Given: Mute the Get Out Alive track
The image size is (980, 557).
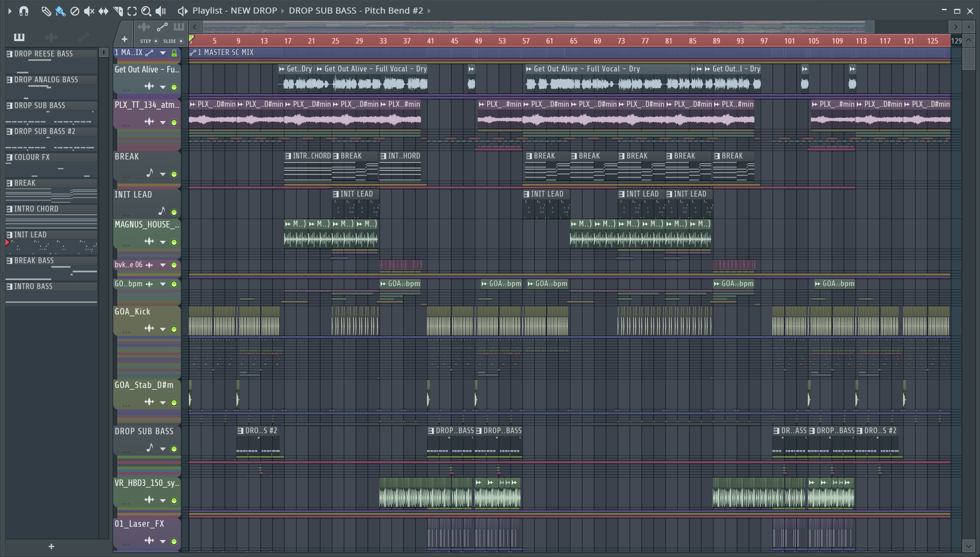Looking at the screenshot, I should point(174,87).
